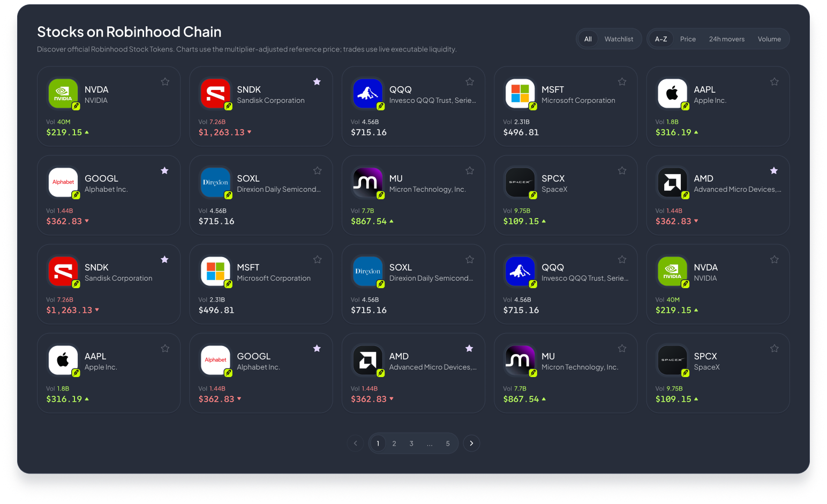The image size is (827, 504).
Task: Add top-row NVDA to watchlist with star
Action: [165, 82]
